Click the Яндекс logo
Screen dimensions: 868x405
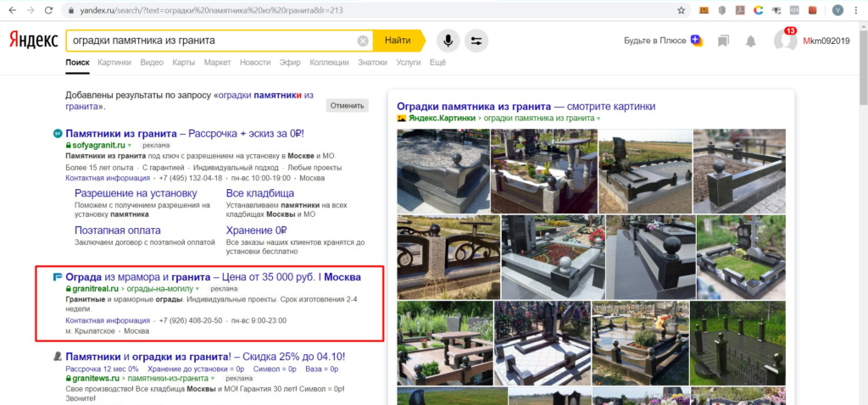click(33, 40)
